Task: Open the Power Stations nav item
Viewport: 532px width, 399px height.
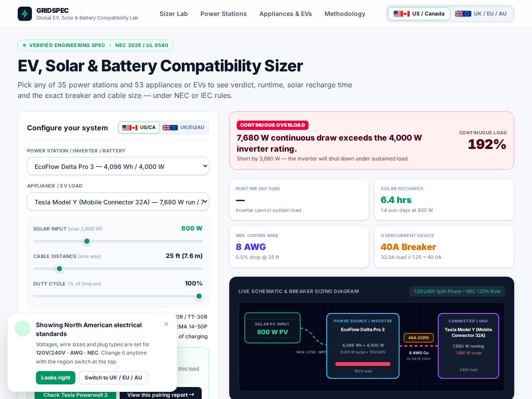Action: pyautogui.click(x=223, y=14)
